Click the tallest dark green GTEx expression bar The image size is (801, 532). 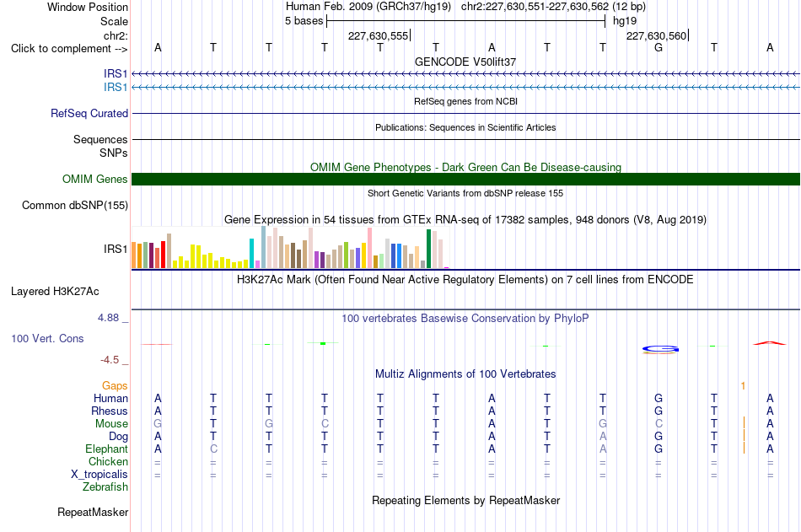tap(428, 249)
